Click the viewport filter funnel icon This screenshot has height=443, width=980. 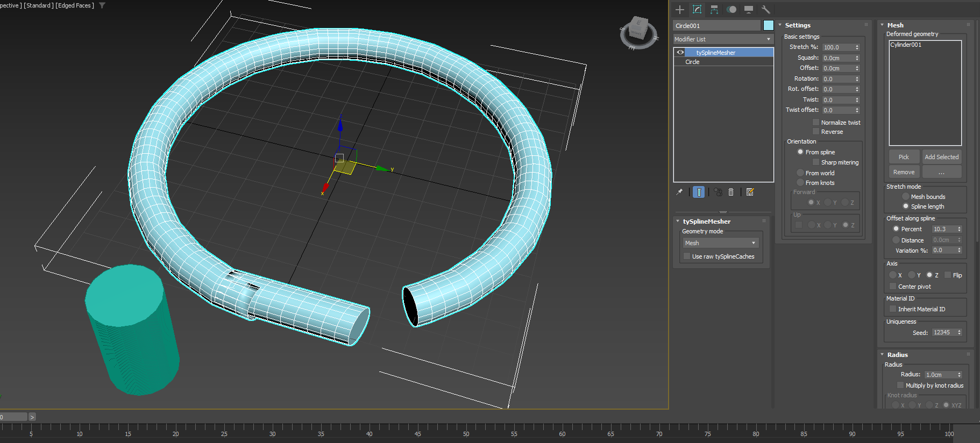[x=102, y=5]
